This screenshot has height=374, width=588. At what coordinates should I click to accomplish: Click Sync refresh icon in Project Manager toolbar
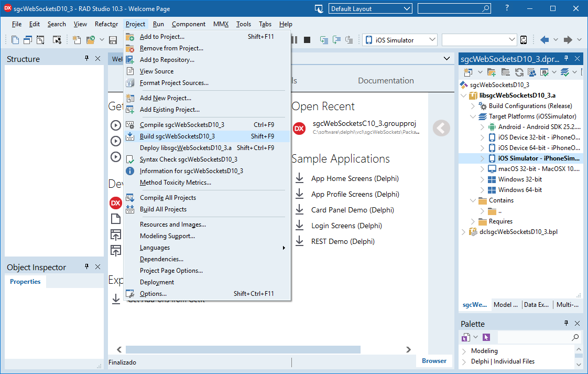coord(519,72)
